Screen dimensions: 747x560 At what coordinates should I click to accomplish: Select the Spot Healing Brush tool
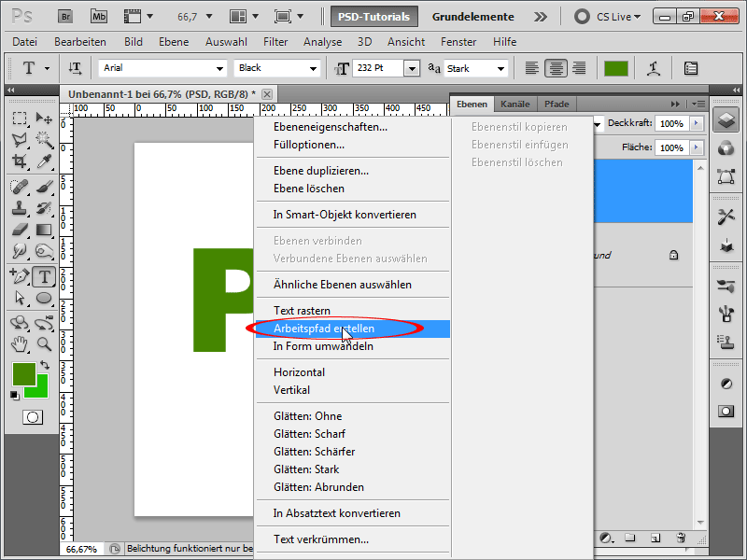(20, 187)
